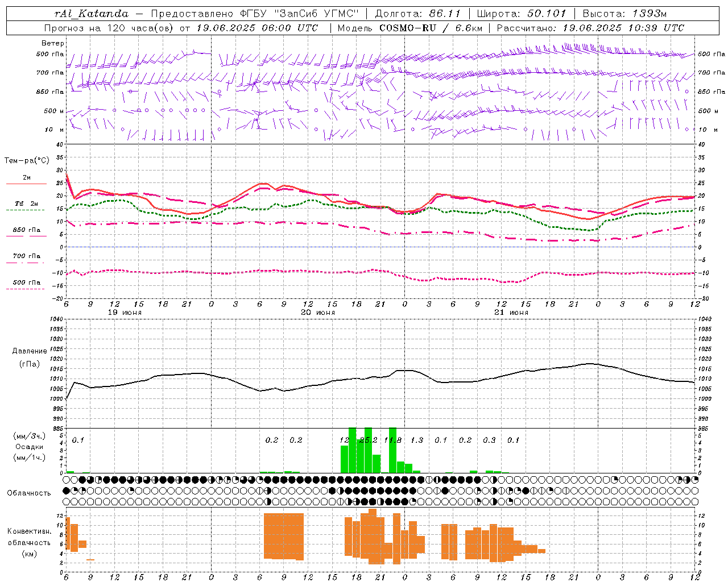
Task: Click the 1.3 precipitation amount
Action: pyautogui.click(x=417, y=440)
